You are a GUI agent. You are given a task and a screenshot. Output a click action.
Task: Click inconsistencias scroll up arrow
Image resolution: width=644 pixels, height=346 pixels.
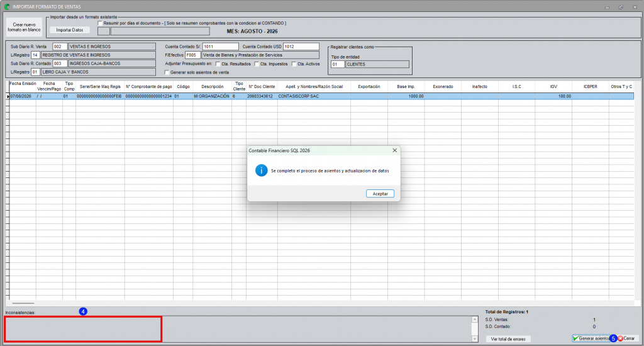[475, 320]
